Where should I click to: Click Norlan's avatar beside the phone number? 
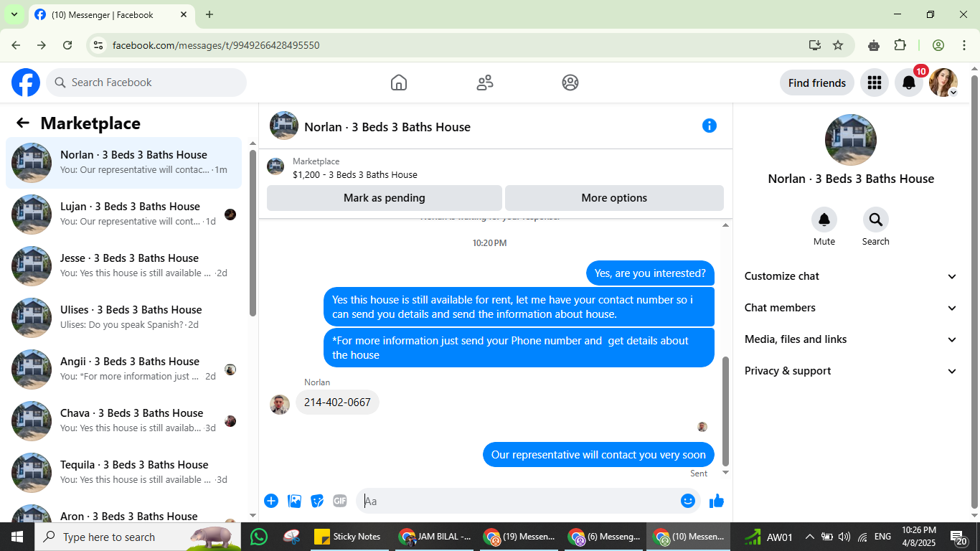coord(280,405)
